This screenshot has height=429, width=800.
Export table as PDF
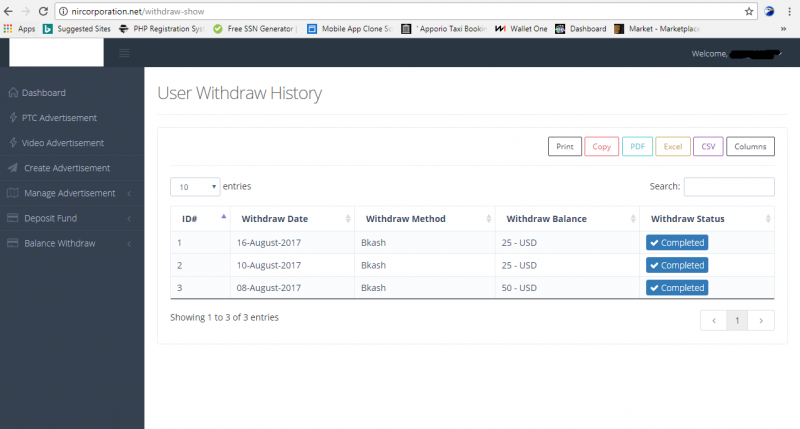(637, 146)
